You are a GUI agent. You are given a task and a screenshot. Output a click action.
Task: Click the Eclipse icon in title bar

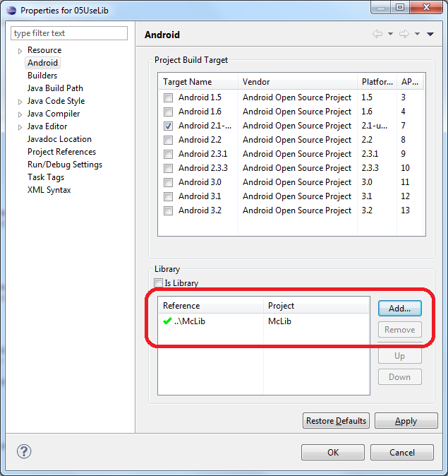(x=11, y=11)
